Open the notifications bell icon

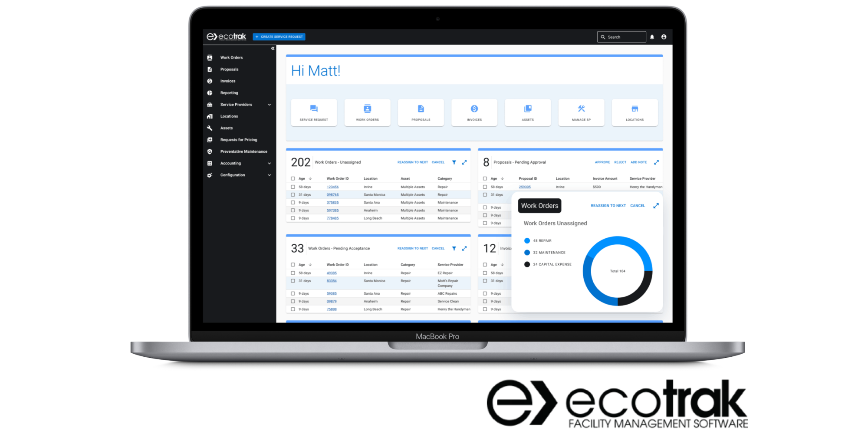coord(652,36)
